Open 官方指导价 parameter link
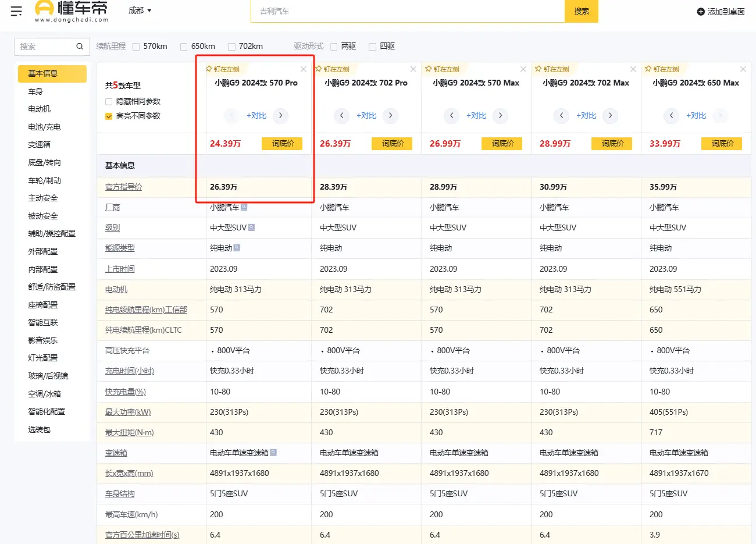The height and width of the screenshot is (544, 756). click(123, 187)
